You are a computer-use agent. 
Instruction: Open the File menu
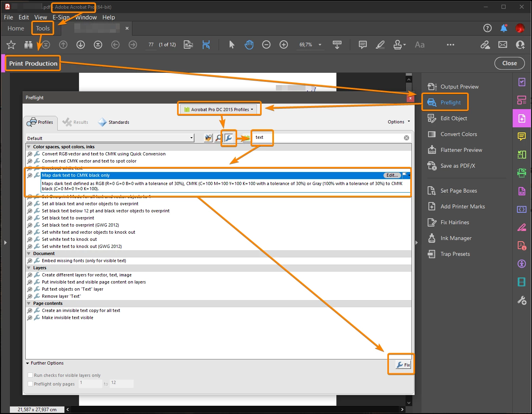click(x=8, y=17)
